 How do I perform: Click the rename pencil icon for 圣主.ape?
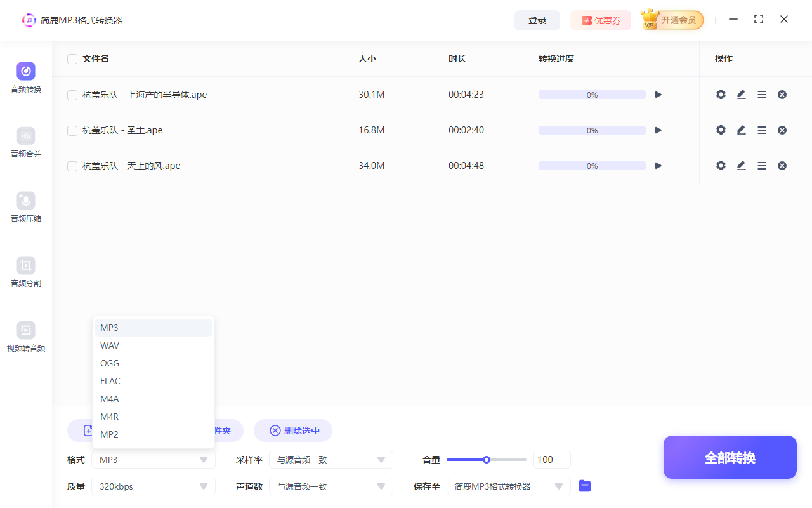(741, 130)
